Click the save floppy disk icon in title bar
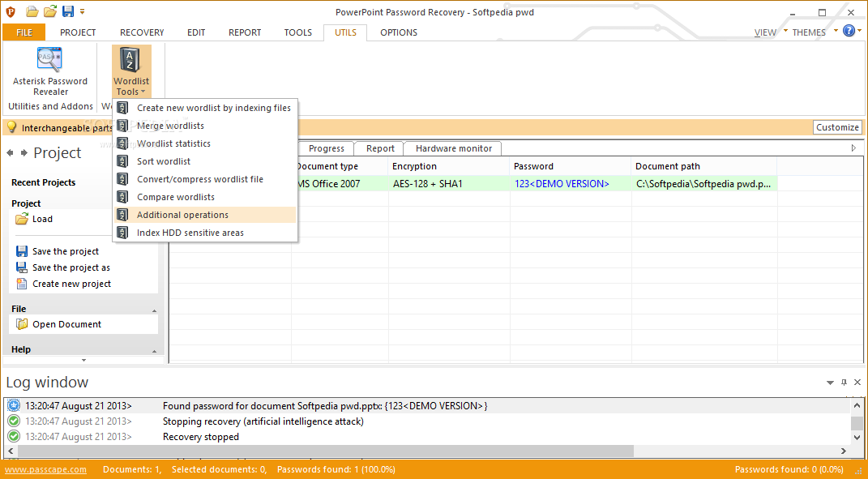Screen dimensions: 868x479 coord(67,11)
